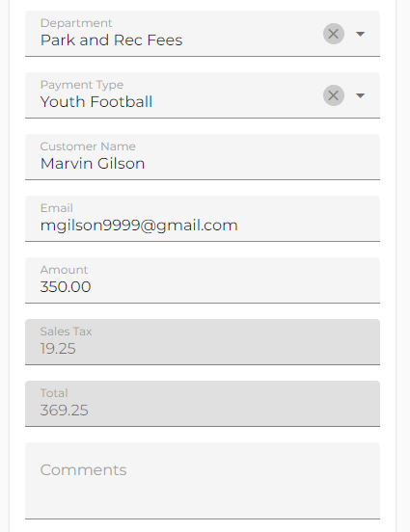Focus the Comments text area

[203, 481]
